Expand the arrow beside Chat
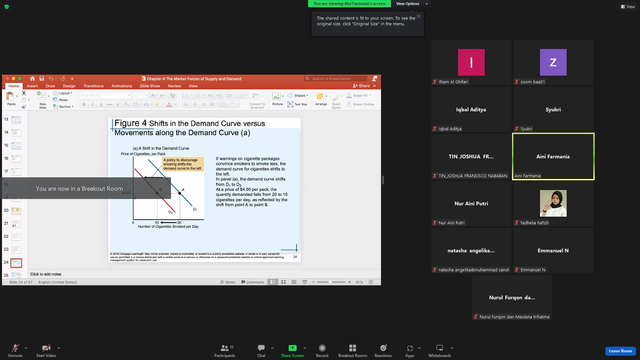640x360 pixels. tap(272, 348)
